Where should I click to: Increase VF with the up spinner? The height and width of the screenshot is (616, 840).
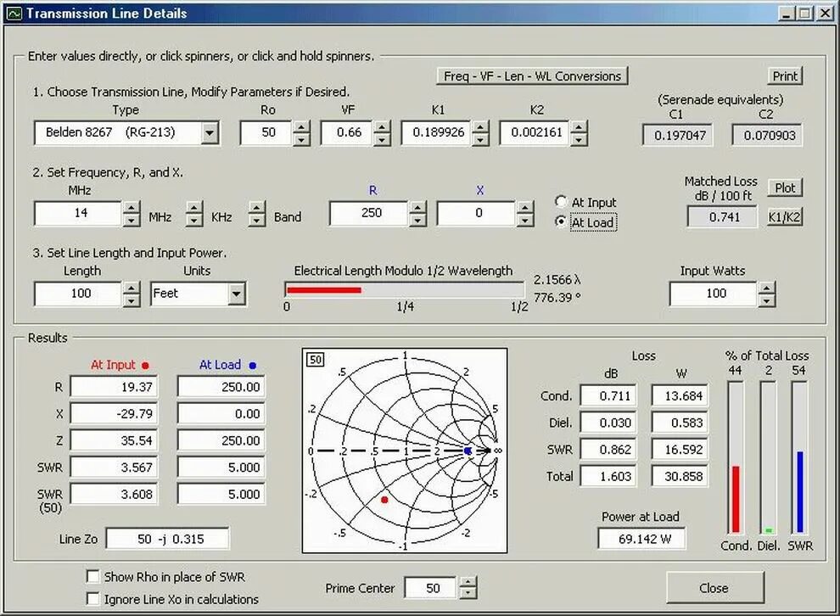pos(382,127)
